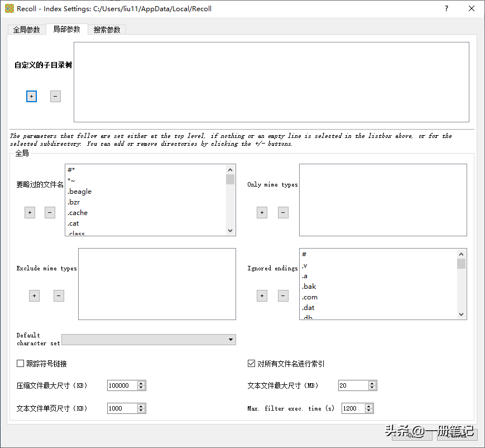Click the 文本文件单页尺寸 value field
This screenshot has height=448, width=485.
[122, 408]
